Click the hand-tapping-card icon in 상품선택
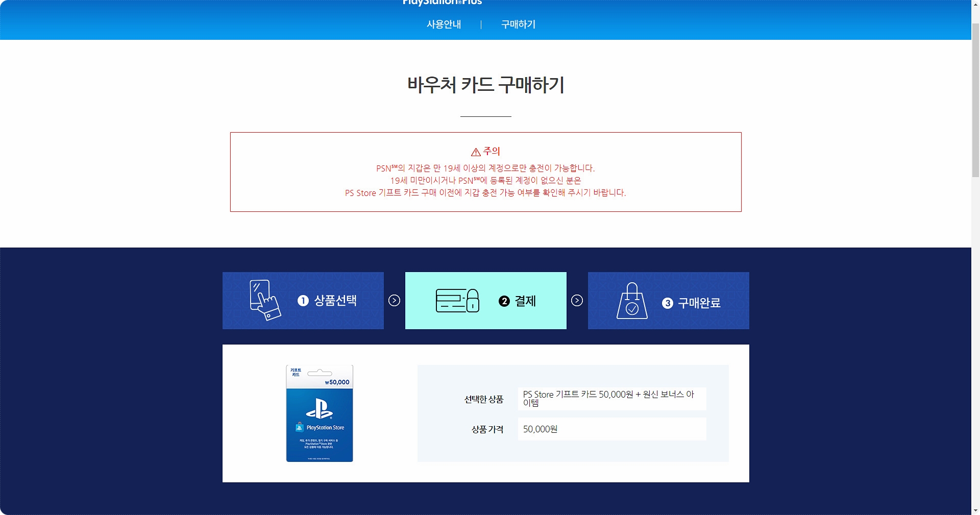Viewport: 980px width, 515px height. pos(265,300)
